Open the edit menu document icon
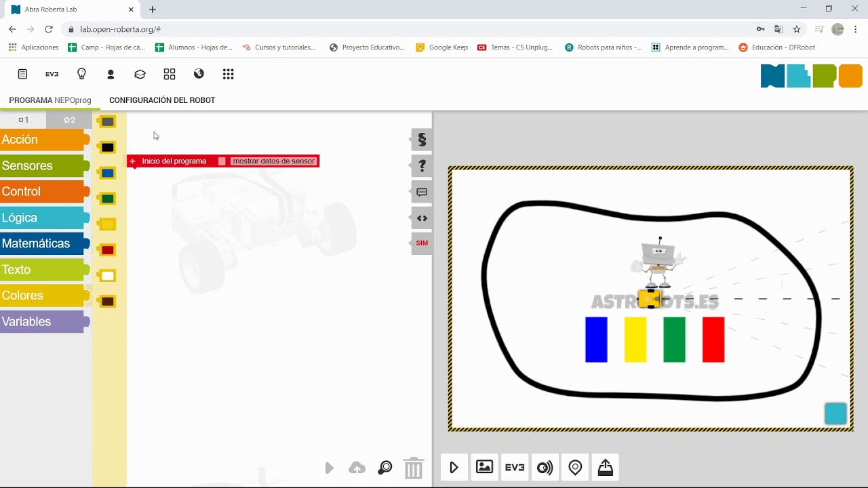 coord(22,74)
